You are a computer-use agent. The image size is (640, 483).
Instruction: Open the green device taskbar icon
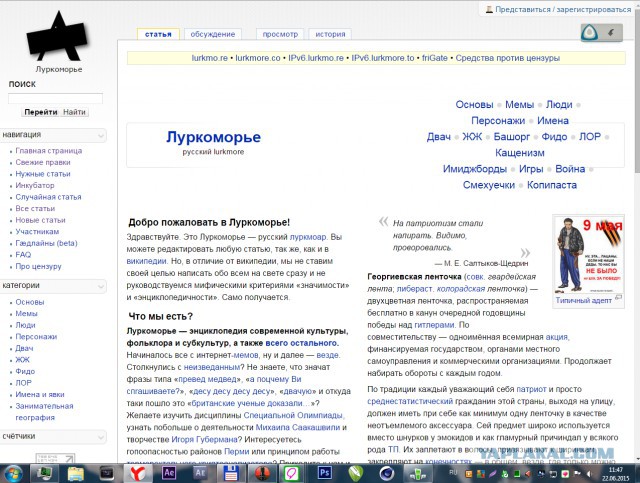pos(418,474)
